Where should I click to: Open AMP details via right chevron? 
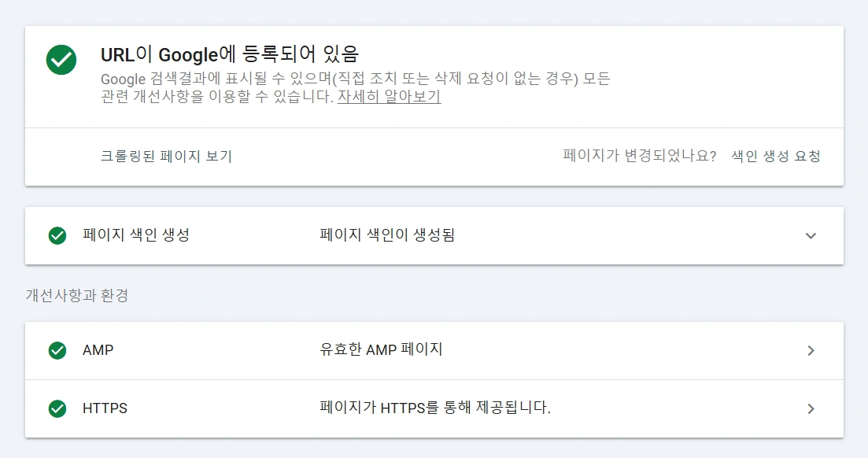point(811,350)
